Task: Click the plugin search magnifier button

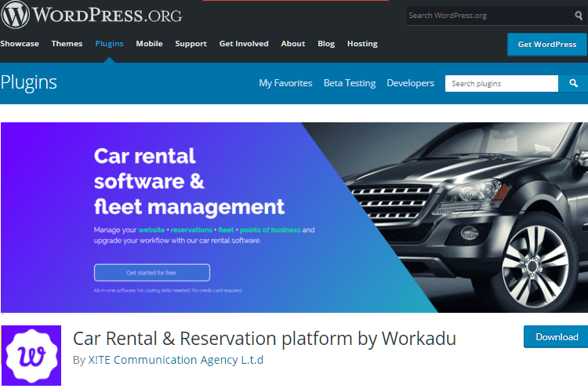Action: click(573, 83)
